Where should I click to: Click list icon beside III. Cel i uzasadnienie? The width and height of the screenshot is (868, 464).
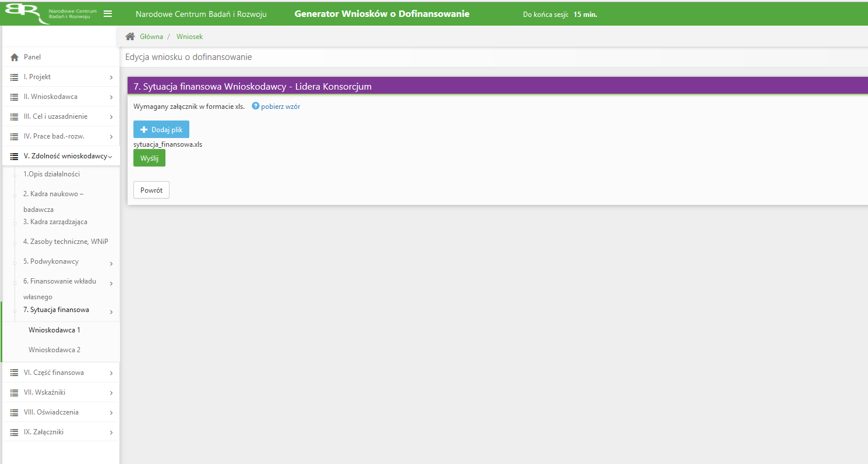tap(15, 116)
